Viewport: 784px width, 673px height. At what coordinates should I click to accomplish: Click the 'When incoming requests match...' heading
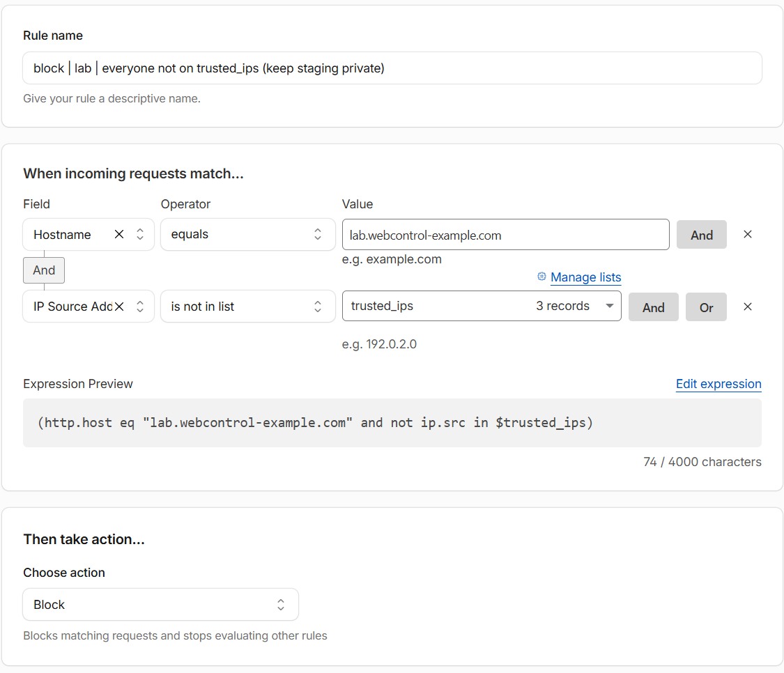pyautogui.click(x=134, y=173)
